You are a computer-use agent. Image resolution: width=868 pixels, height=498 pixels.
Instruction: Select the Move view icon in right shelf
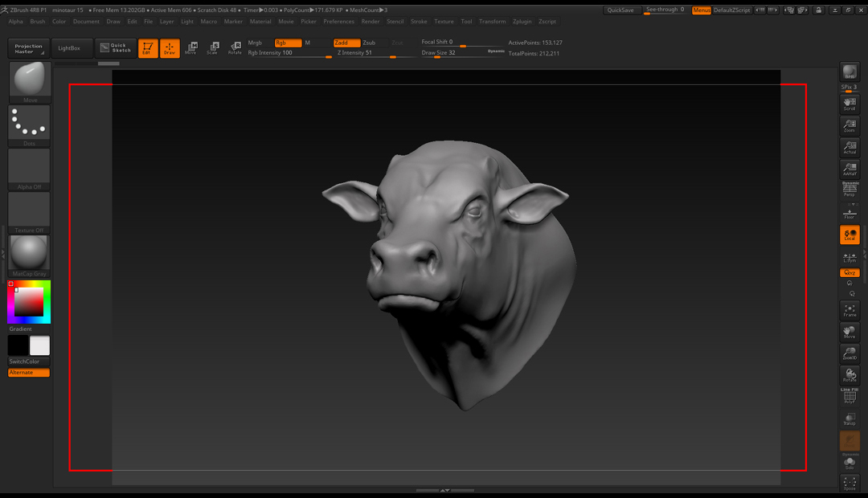click(850, 332)
